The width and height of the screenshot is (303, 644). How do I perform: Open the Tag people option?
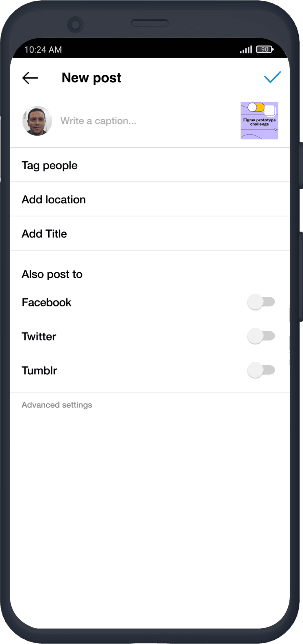[x=150, y=165]
